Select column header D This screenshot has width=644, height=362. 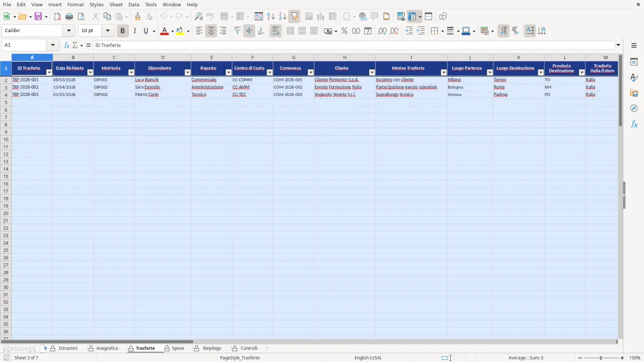coord(163,57)
